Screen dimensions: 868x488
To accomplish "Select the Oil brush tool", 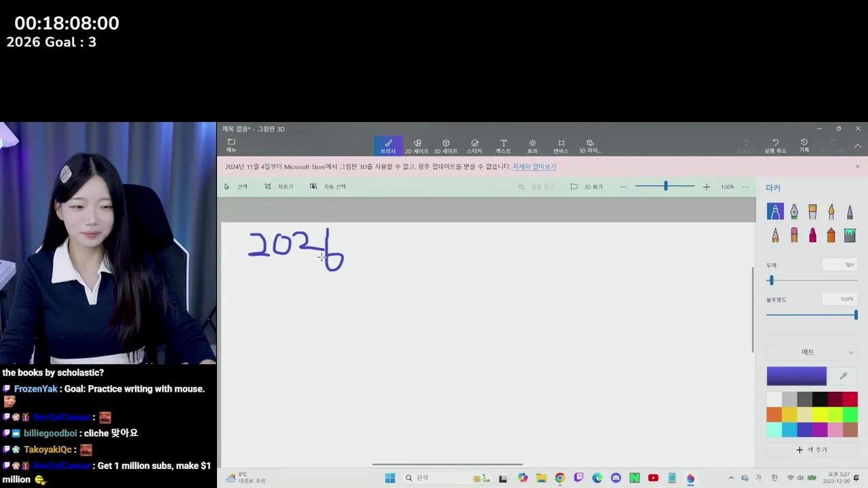I will (x=812, y=211).
